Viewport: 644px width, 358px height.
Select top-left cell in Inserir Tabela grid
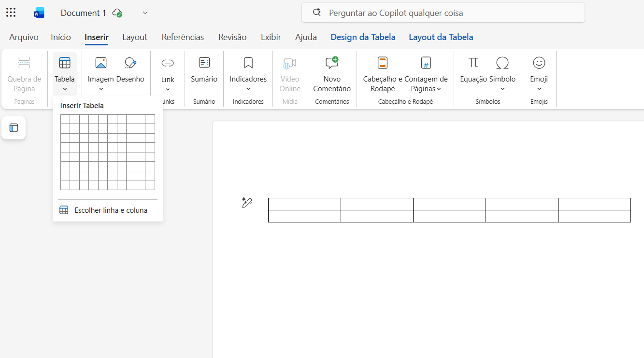[65, 119]
